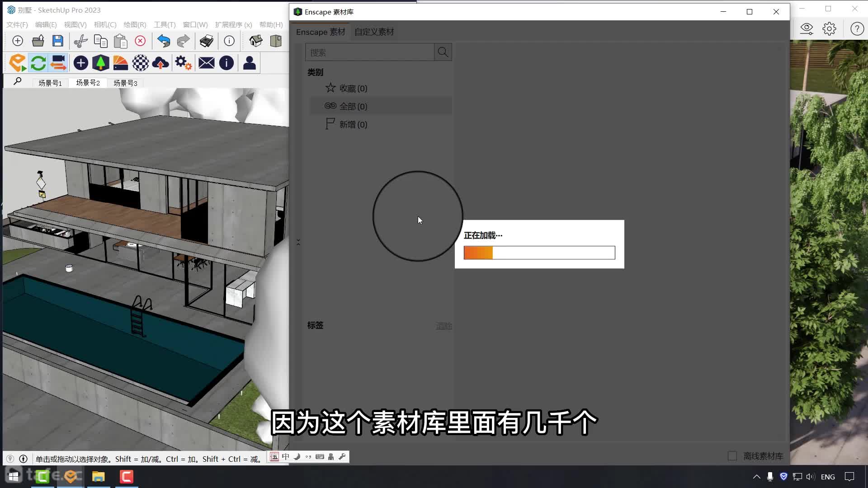Open Enscape material editor checkered sphere icon
Image resolution: width=868 pixels, height=488 pixels.
141,63
